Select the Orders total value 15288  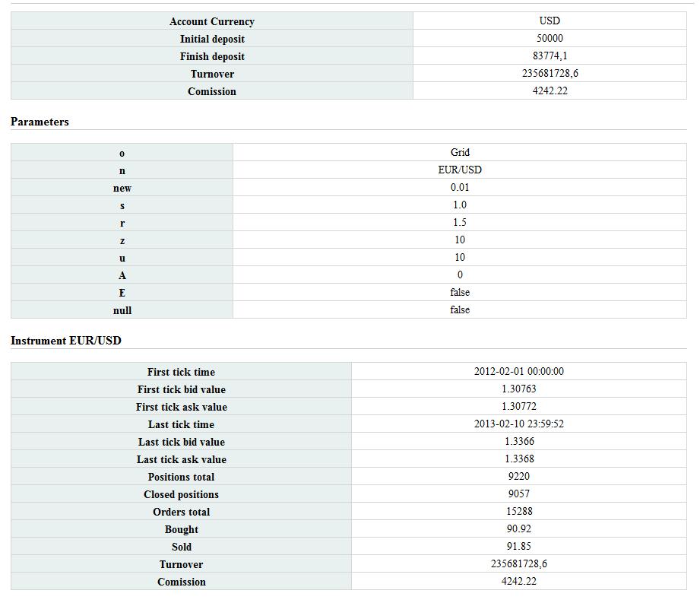click(518, 512)
